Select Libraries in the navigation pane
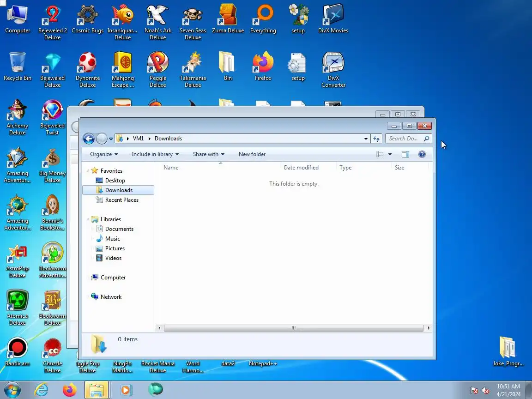The height and width of the screenshot is (399, 532). pos(111,219)
